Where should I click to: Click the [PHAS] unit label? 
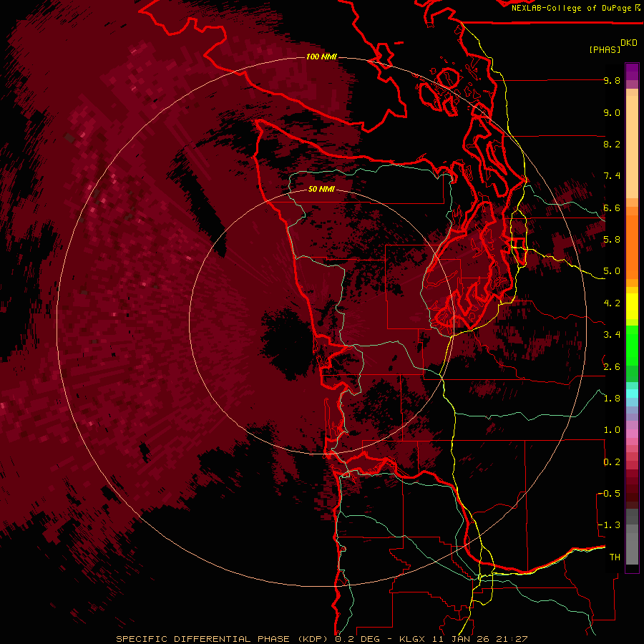point(605,49)
